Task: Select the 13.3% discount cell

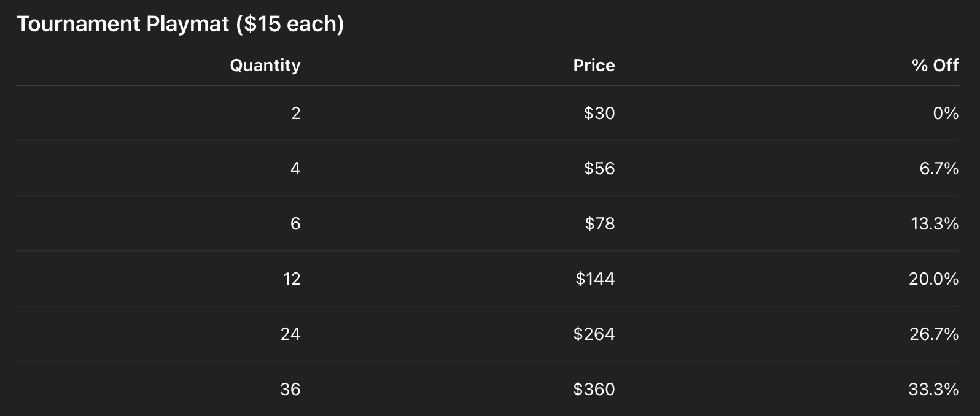Action: click(934, 223)
